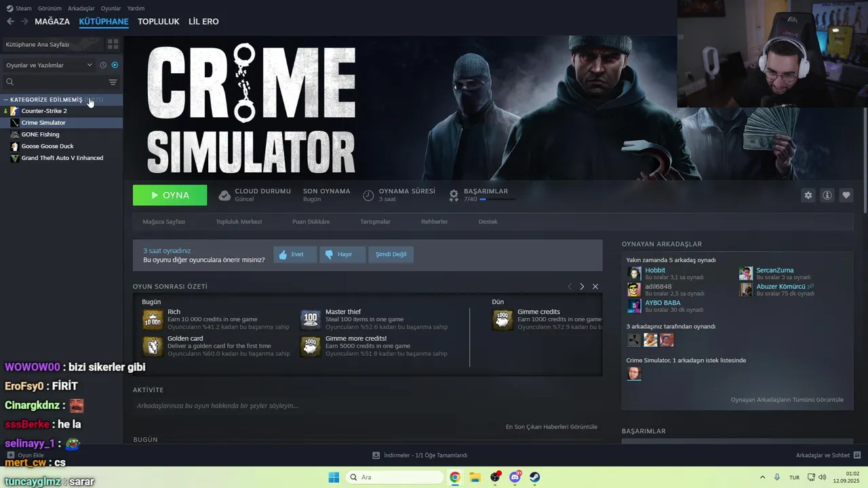
Task: Click the Rich achievement icon
Action: 153,319
